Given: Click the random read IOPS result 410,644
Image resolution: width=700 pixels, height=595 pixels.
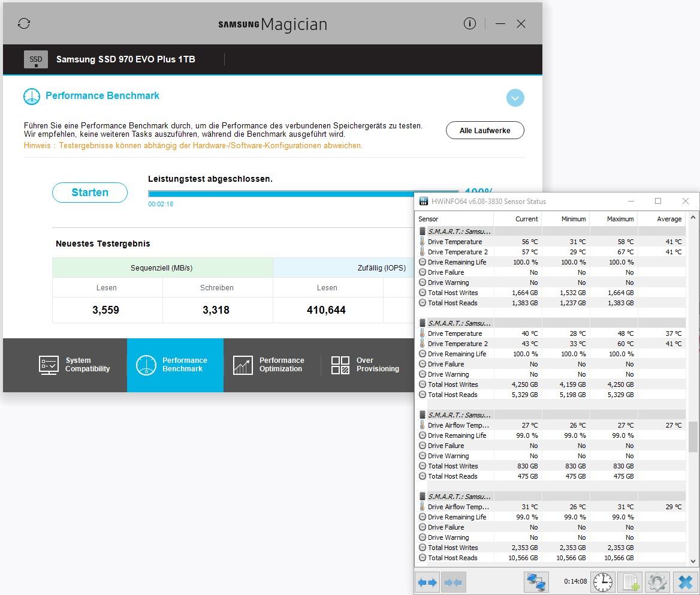Looking at the screenshot, I should 327,310.
